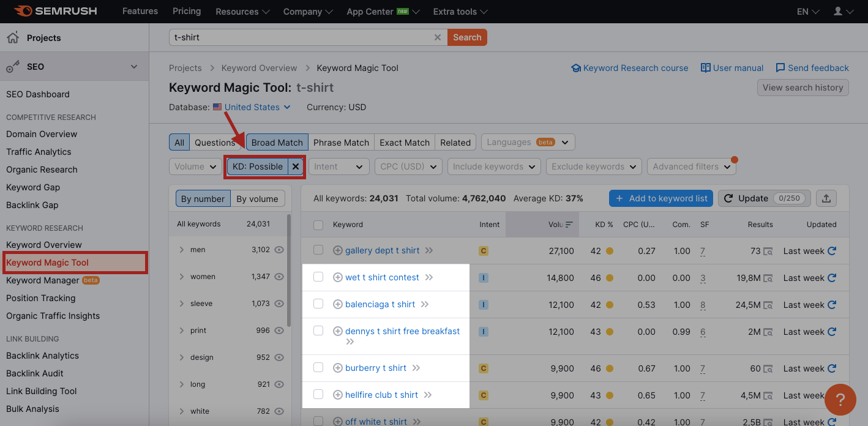Open the CPC (USD) filter dropdown

(x=408, y=166)
